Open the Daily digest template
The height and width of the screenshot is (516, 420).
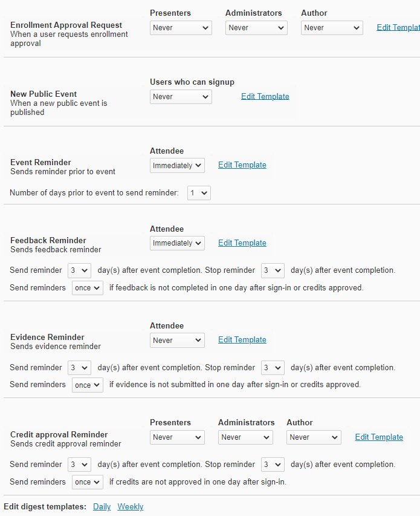(x=102, y=506)
